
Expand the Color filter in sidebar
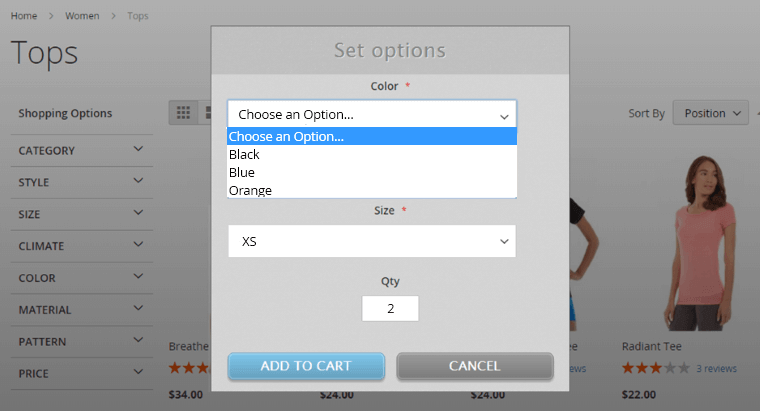point(81,278)
